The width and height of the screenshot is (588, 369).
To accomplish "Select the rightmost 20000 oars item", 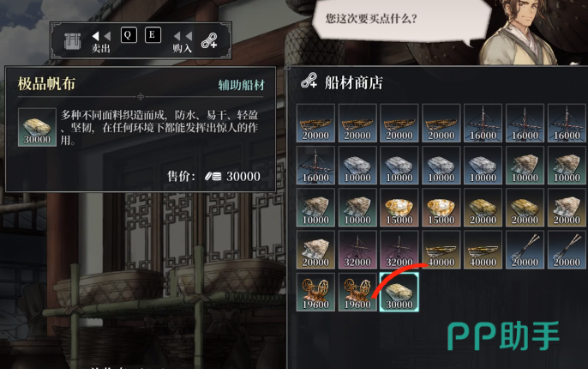I will click(x=567, y=250).
